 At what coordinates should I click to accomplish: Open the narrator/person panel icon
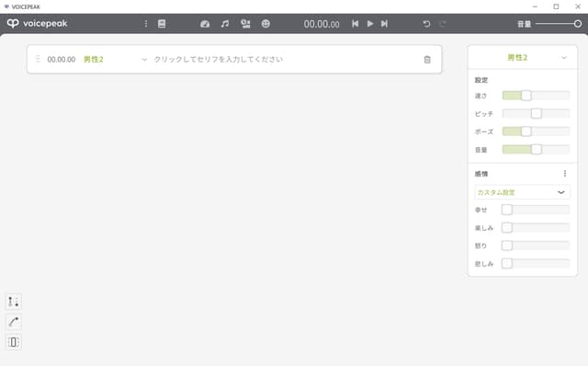pyautogui.click(x=245, y=24)
